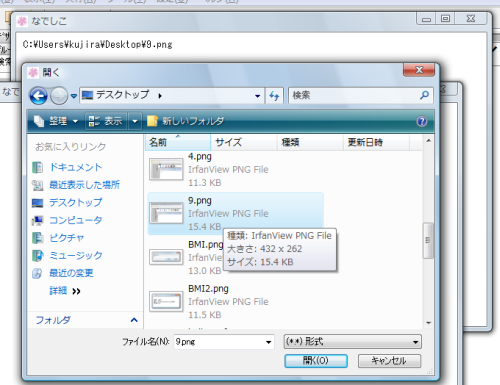The image size is (500, 385).
Task: Click file list scroll up arrow
Action: (428, 141)
